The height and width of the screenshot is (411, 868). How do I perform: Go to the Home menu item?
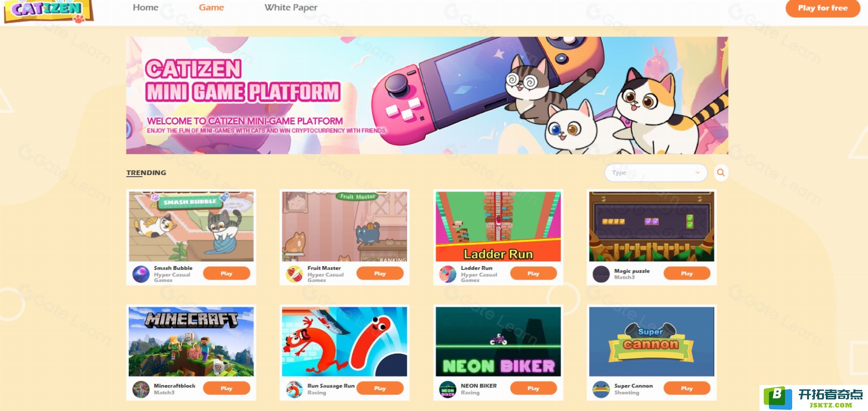(x=145, y=7)
